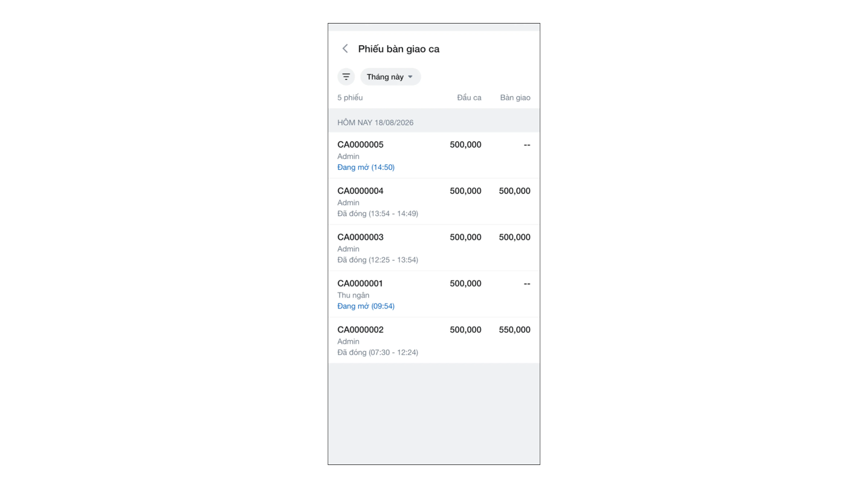Screen dimensions: 868x488
Task: Open shift slip CA0000004
Action: (x=434, y=202)
